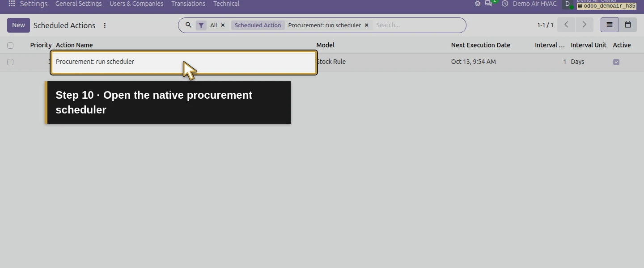Sort by Active column header
This screenshot has height=268, width=644.
pos(622,45)
